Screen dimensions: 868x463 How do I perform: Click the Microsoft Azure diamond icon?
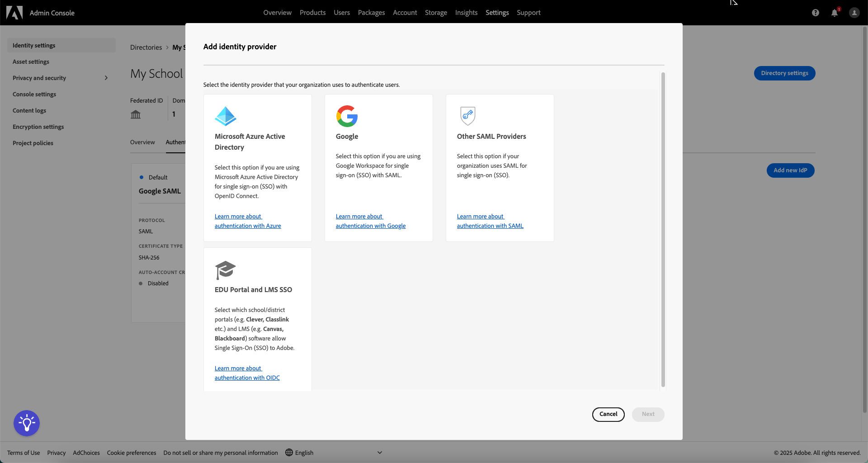click(x=226, y=116)
